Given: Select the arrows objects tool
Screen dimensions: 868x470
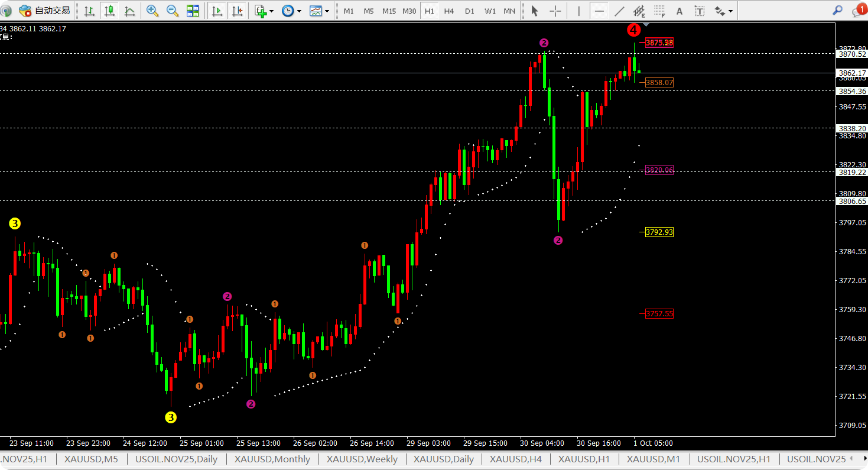Looking at the screenshot, I should click(x=720, y=11).
